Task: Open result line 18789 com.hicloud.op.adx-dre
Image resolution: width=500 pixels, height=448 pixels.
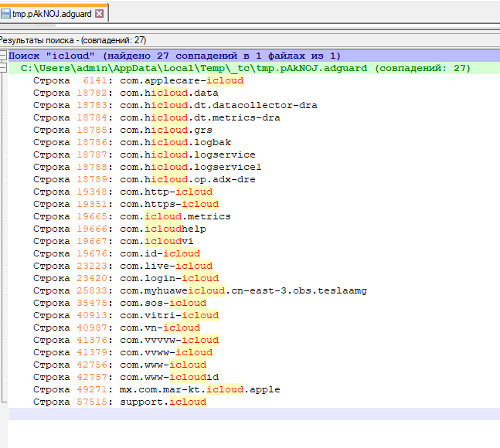Action: point(145,180)
